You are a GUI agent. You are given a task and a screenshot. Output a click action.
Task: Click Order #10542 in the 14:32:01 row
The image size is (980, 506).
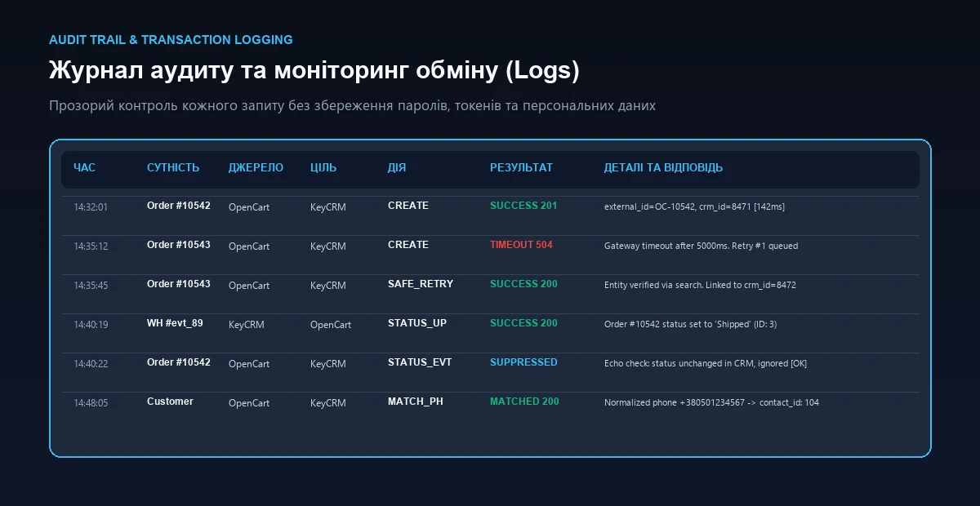coord(179,206)
